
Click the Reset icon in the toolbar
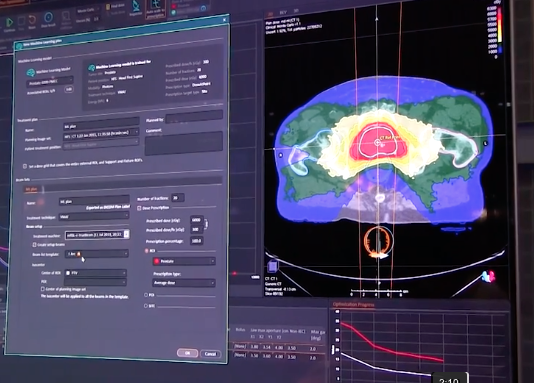coord(32,20)
